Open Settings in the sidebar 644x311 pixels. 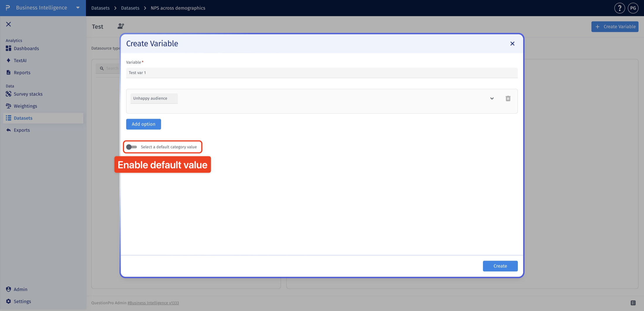pos(22,301)
